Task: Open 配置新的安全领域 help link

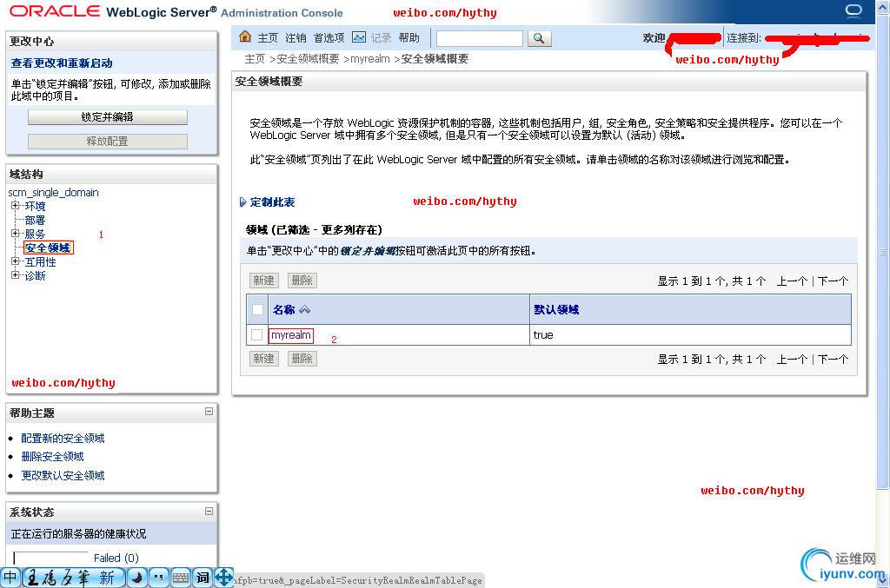Action: point(63,438)
